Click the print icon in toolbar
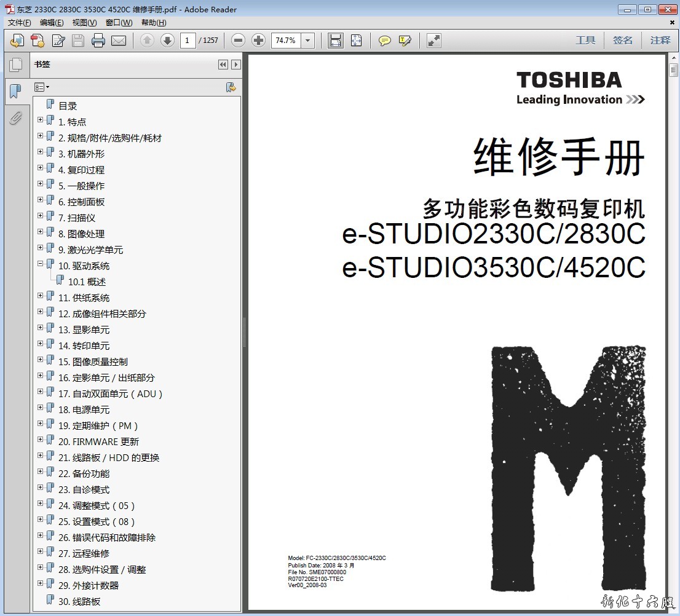 click(x=98, y=41)
